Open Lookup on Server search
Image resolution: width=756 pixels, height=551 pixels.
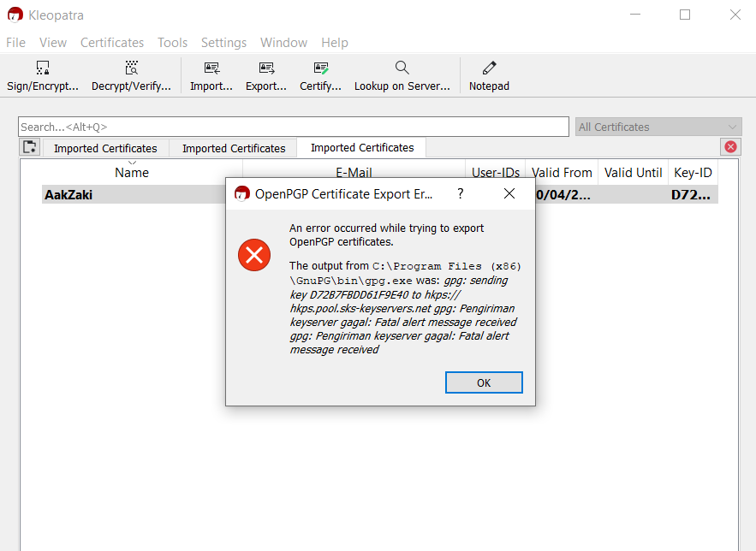pos(402,76)
